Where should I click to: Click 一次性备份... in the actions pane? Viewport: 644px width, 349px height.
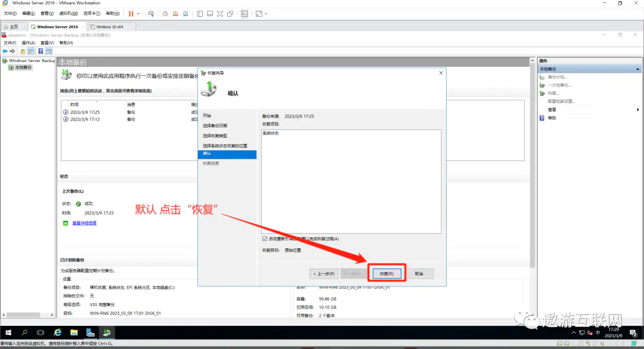559,85
